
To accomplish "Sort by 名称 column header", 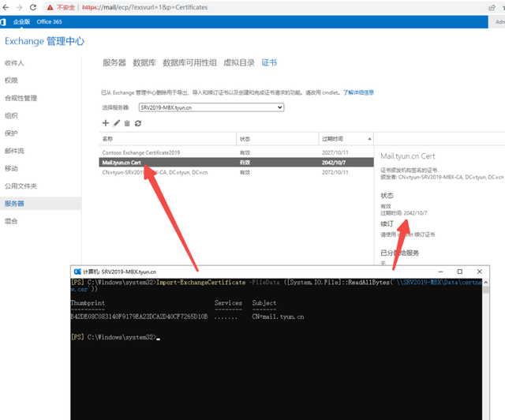I will pyautogui.click(x=167, y=139).
